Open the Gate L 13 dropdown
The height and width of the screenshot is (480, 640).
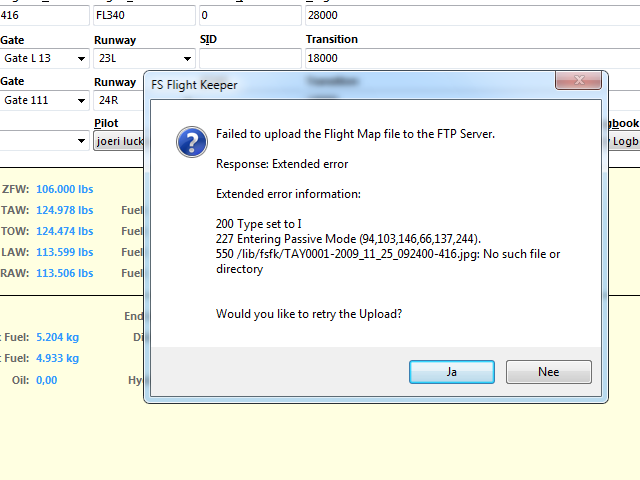81,58
